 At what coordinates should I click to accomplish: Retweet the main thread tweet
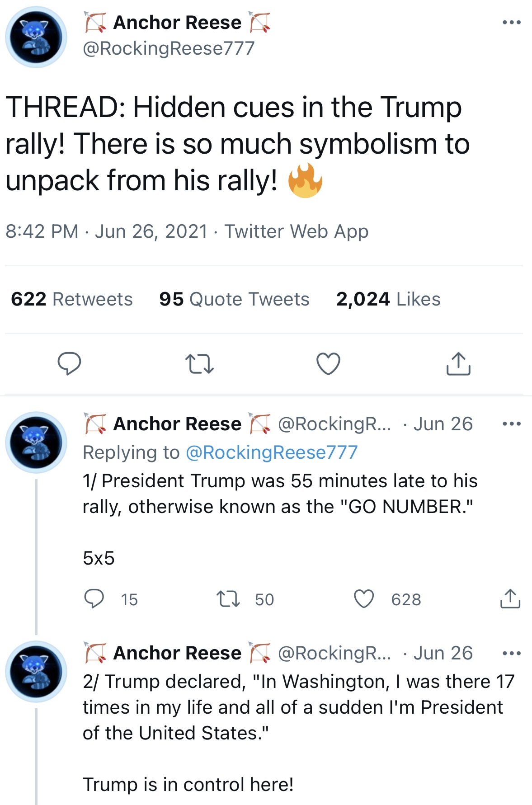tap(199, 364)
